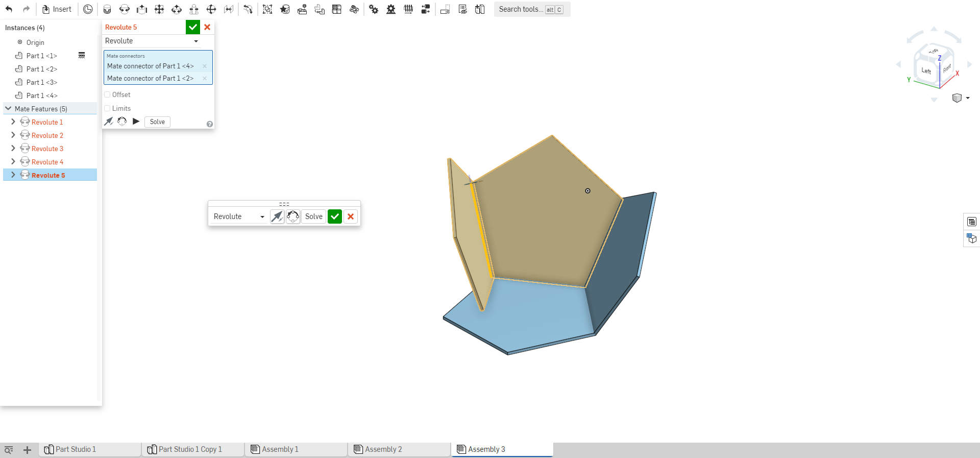Screen dimensions: 980x458
Task: Select the Rack and pinion relation tool
Action: pyautogui.click(x=391, y=9)
